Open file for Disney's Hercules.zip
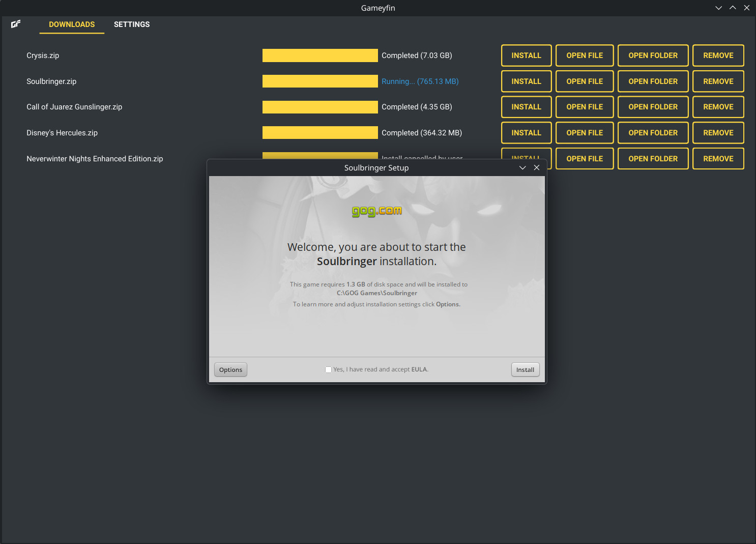 (x=585, y=133)
